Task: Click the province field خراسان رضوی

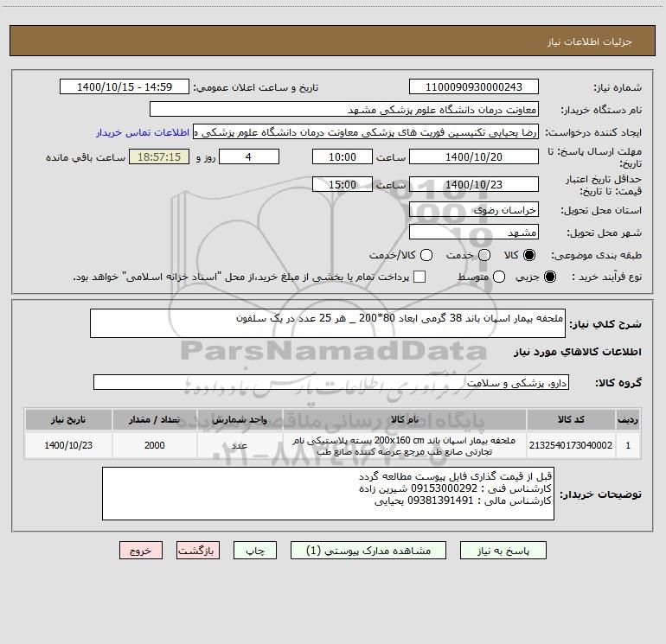Action: pyautogui.click(x=474, y=210)
